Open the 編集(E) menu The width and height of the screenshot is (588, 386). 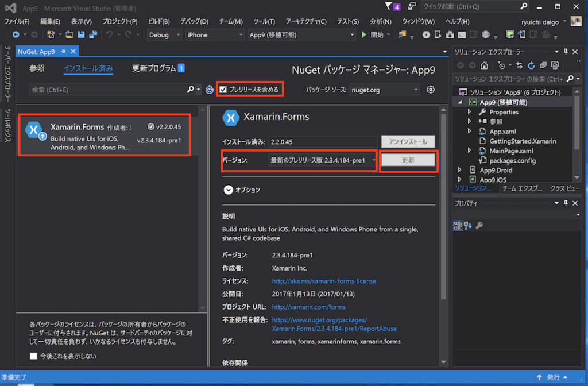(x=50, y=21)
